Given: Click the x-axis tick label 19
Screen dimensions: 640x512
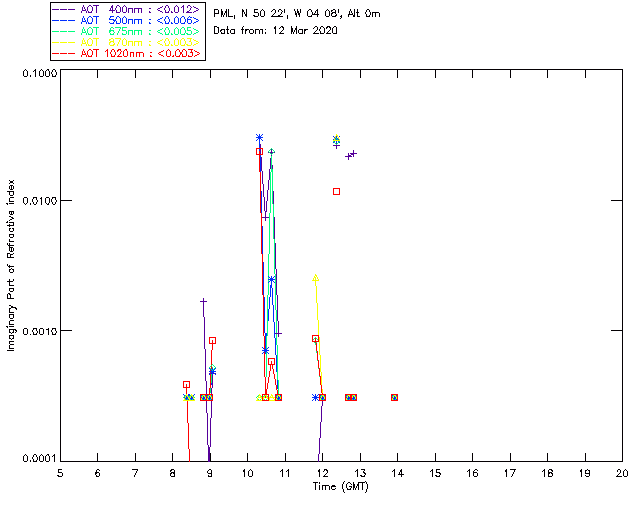Looking at the screenshot, I should click(x=585, y=473).
